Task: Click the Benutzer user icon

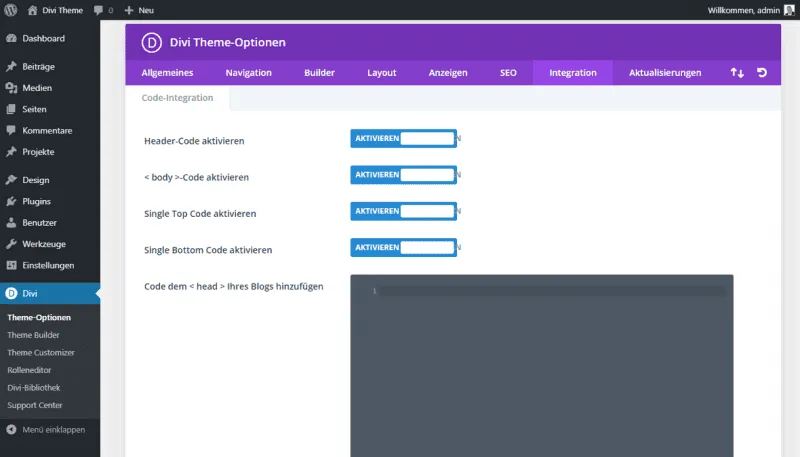Action: (x=11, y=222)
